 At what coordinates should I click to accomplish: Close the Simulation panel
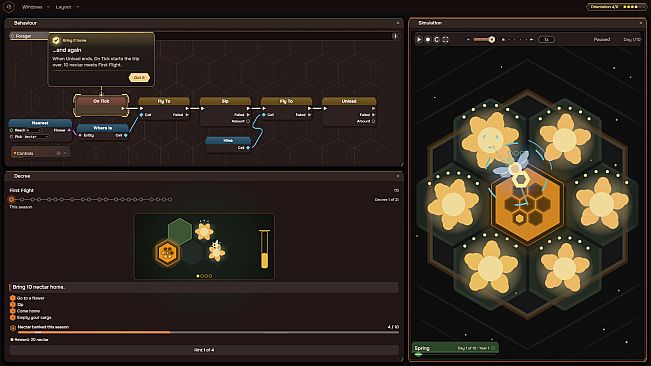pyautogui.click(x=641, y=23)
